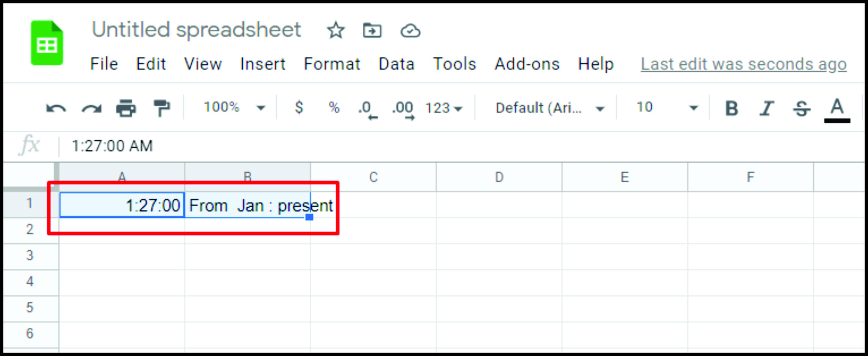Image resolution: width=868 pixels, height=356 pixels.
Task: Format selection as currency
Action: coord(299,108)
